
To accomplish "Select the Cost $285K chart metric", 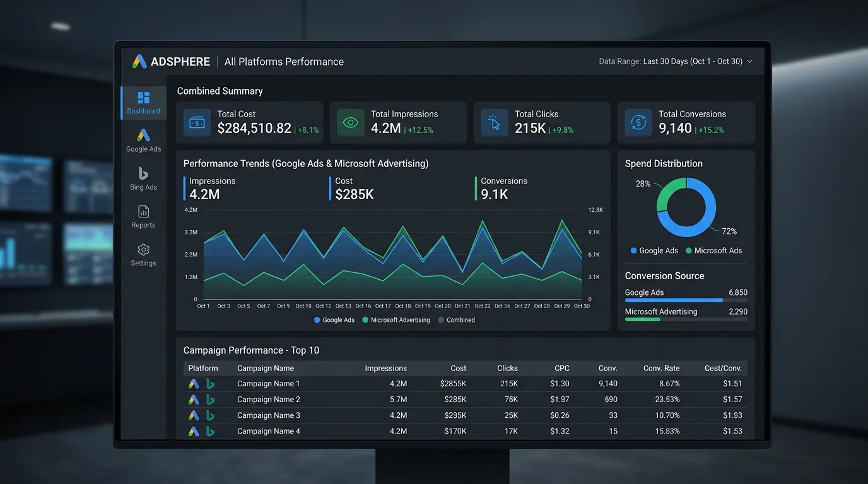I will point(351,188).
